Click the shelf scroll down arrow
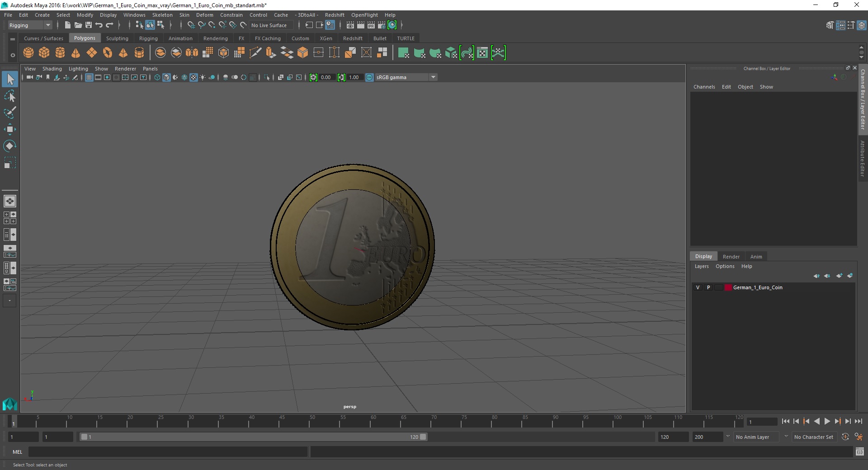 click(x=861, y=57)
